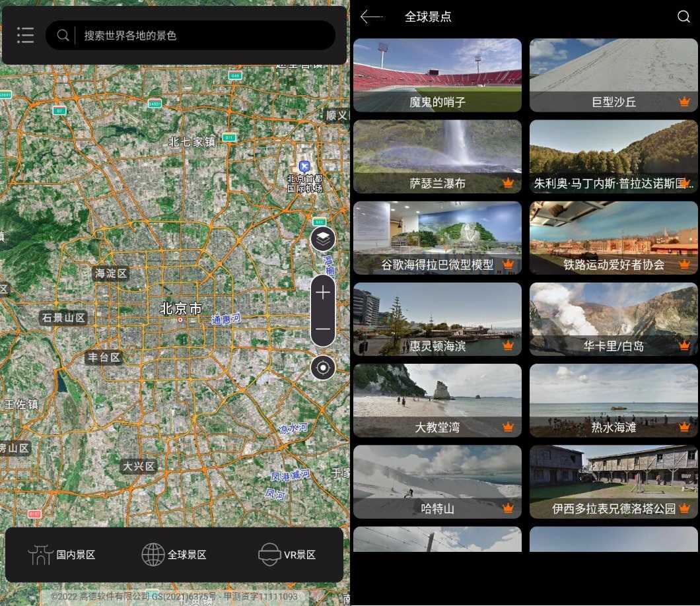Image resolution: width=700 pixels, height=606 pixels.
Task: Click the search field for world scenery
Action: [198, 36]
